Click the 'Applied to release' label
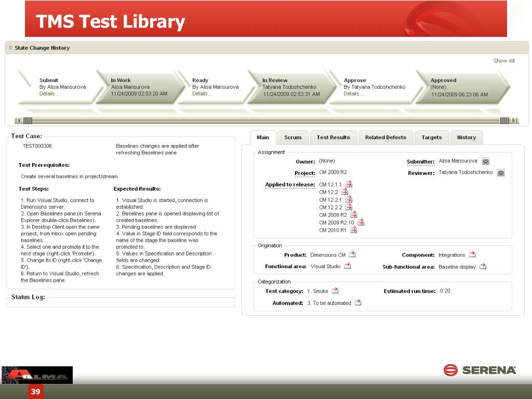Image resolution: width=532 pixels, height=399 pixels. pos(290,184)
